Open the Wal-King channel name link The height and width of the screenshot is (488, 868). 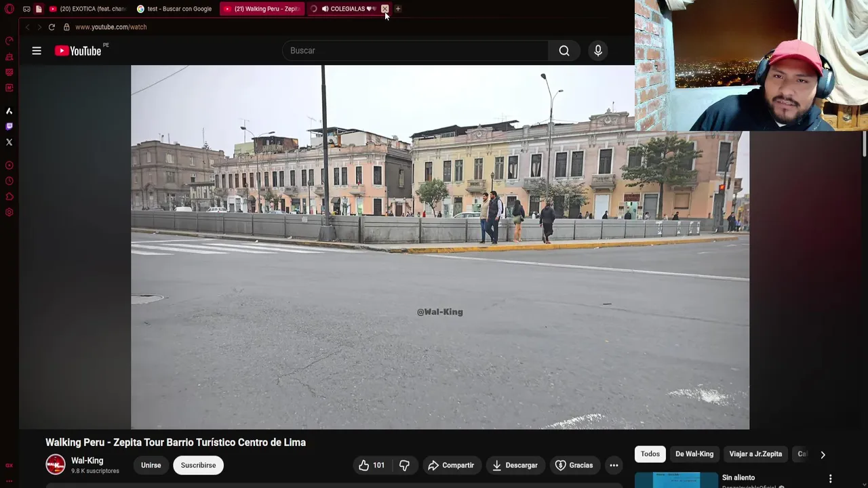point(87,461)
